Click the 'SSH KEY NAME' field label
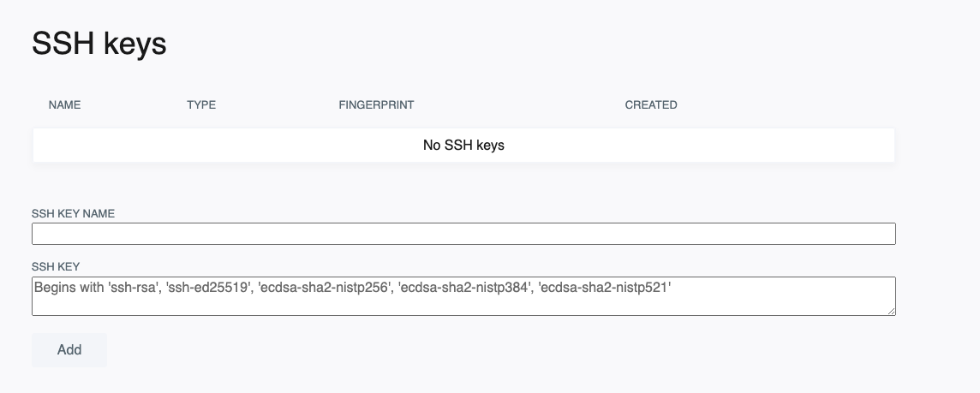The height and width of the screenshot is (393, 980). point(73,213)
